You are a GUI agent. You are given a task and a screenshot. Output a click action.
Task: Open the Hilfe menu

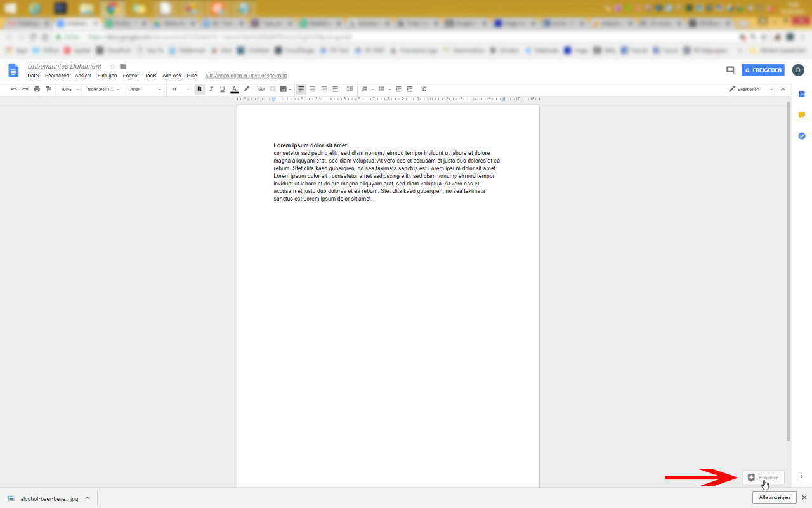coord(192,76)
